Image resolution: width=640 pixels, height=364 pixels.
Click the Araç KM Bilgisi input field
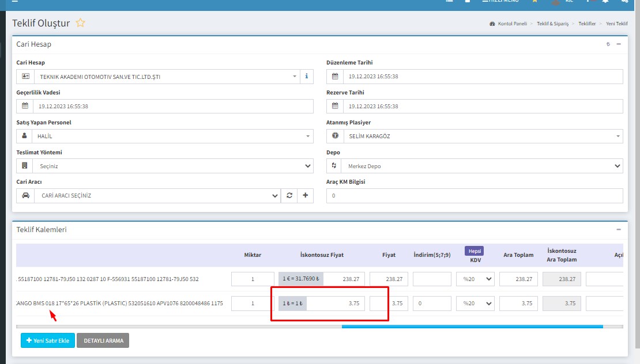coord(475,196)
